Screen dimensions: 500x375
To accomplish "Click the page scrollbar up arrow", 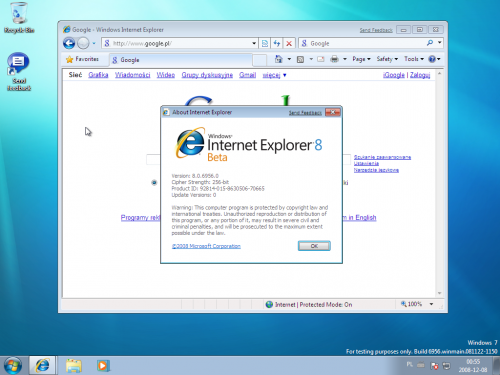I will coord(439,73).
